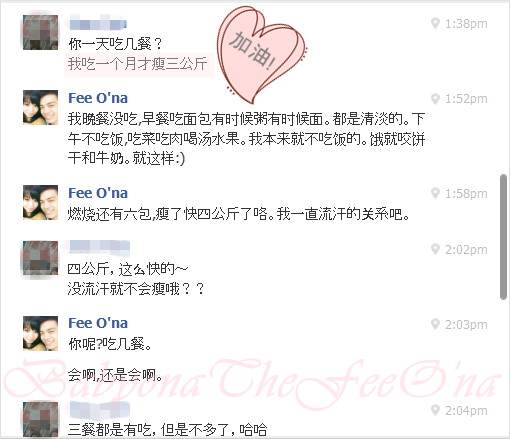Click blurred avatar on 1:38pm message
Image resolution: width=511 pixels, height=439 pixels.
(x=40, y=32)
